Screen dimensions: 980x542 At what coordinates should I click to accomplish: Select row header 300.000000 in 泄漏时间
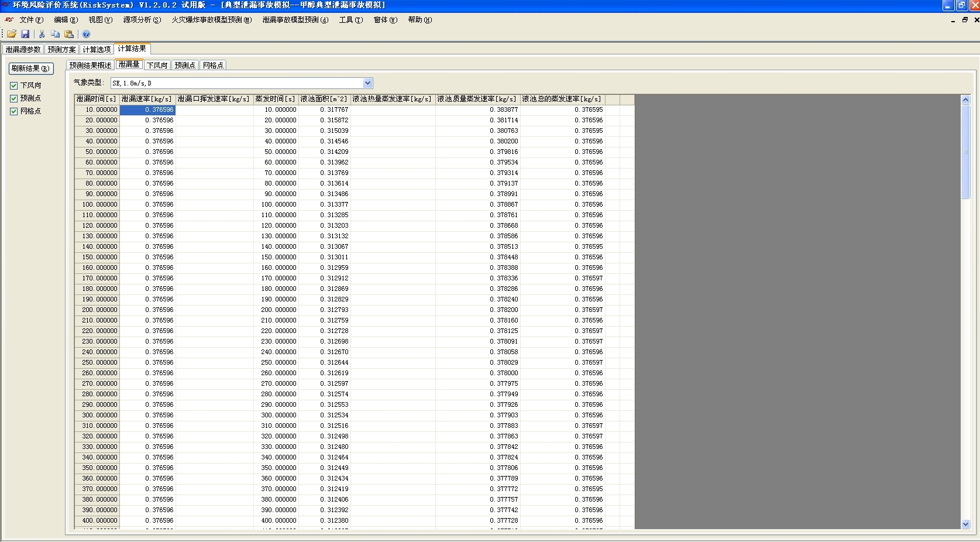pos(97,416)
